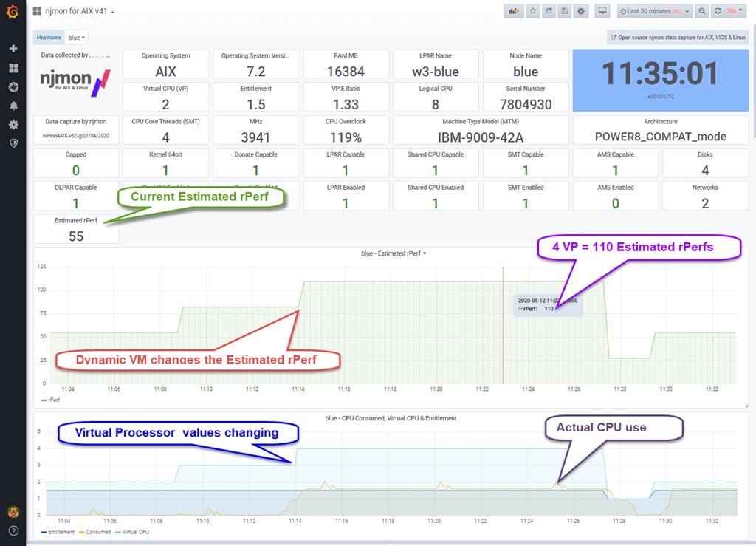Zoom out time range with magnifier icon
Image resolution: width=756 pixels, height=546 pixels.
pyautogui.click(x=702, y=11)
